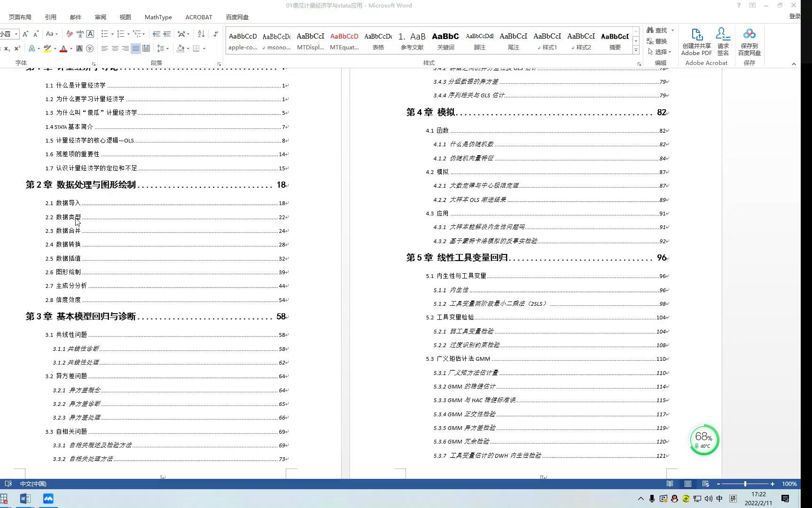Click the zoom slider handle
The image size is (812, 508).
[745, 484]
